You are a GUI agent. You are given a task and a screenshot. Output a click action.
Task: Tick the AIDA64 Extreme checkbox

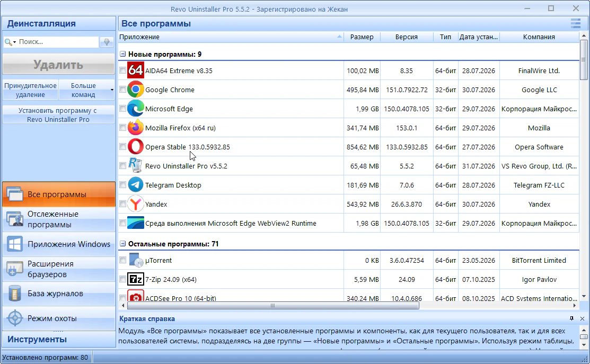tap(122, 70)
